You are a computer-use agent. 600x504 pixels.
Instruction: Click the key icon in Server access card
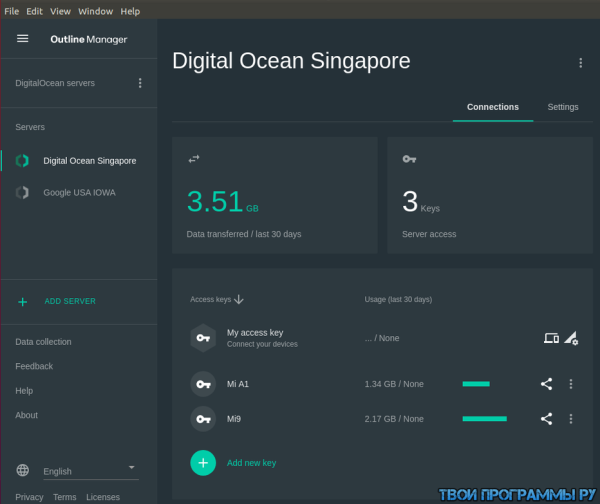tap(409, 159)
